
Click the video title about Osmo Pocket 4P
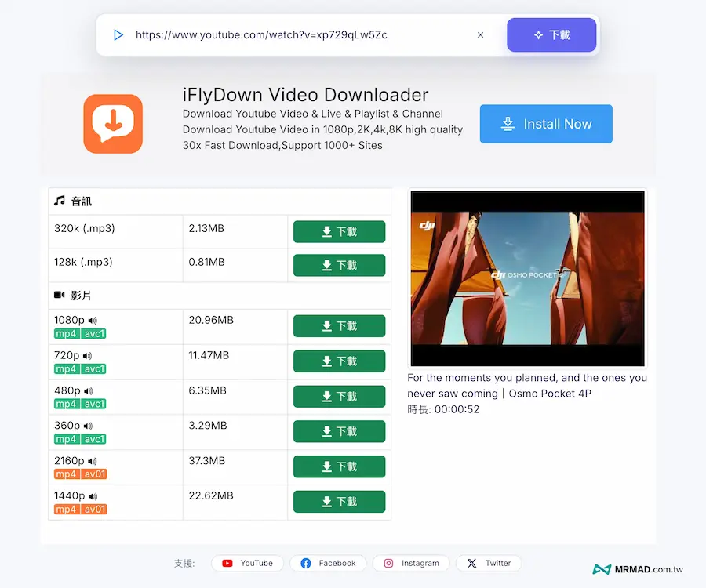coord(527,386)
